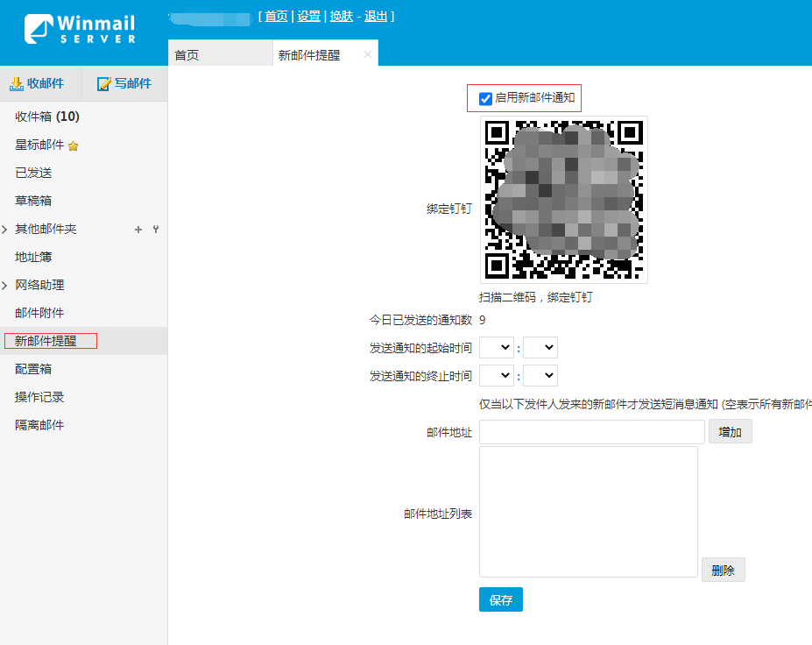Click the 退出 logout link
This screenshot has width=812, height=645.
pos(376,17)
